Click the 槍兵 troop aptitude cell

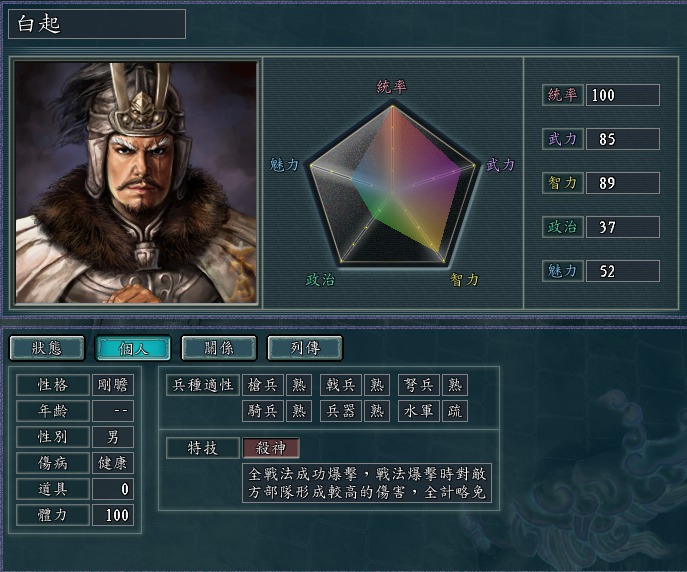point(263,385)
